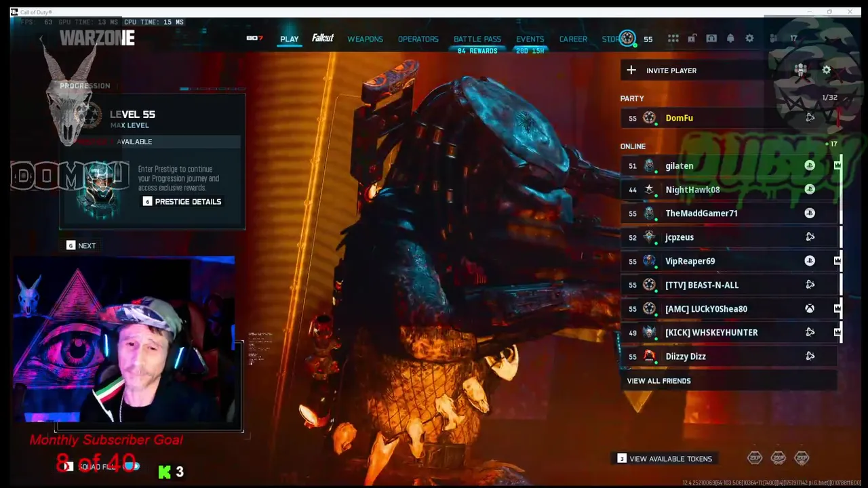
Task: Select friend [AMC] LUCkY0Shea80
Action: point(728,309)
